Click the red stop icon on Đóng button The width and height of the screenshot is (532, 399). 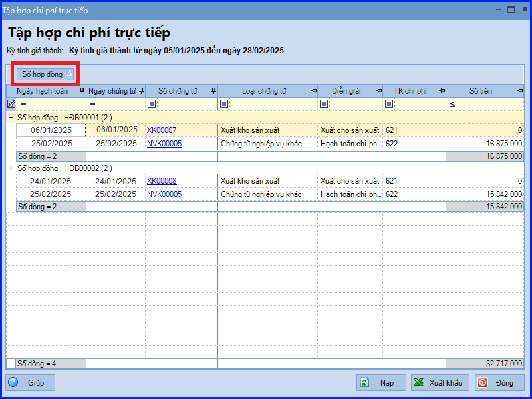pyautogui.click(x=482, y=382)
